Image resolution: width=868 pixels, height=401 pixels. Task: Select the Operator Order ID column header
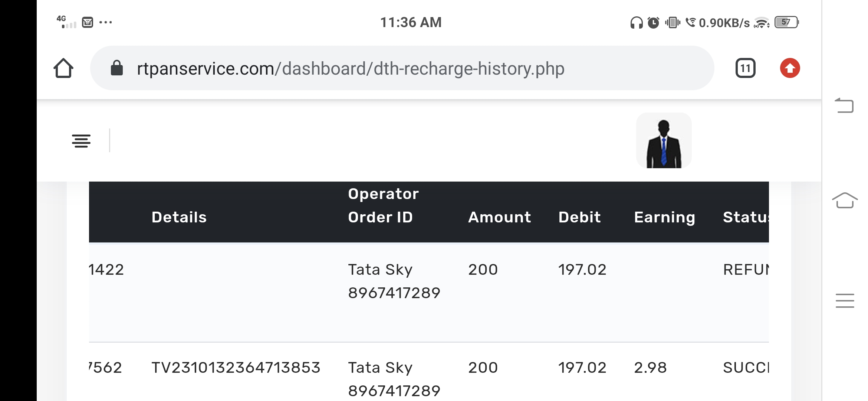click(383, 205)
